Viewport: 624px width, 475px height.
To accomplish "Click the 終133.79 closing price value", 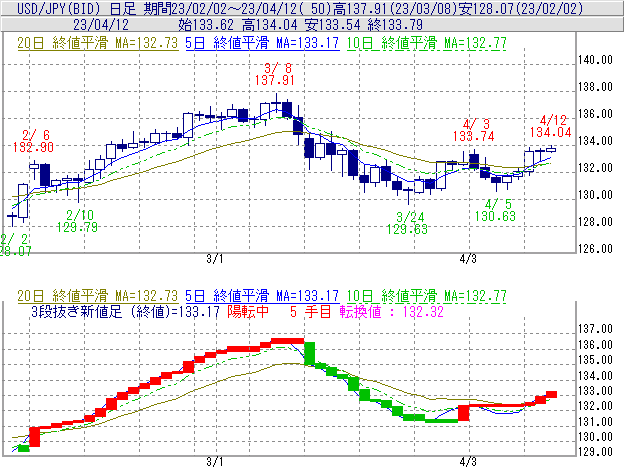I will click(x=395, y=25).
